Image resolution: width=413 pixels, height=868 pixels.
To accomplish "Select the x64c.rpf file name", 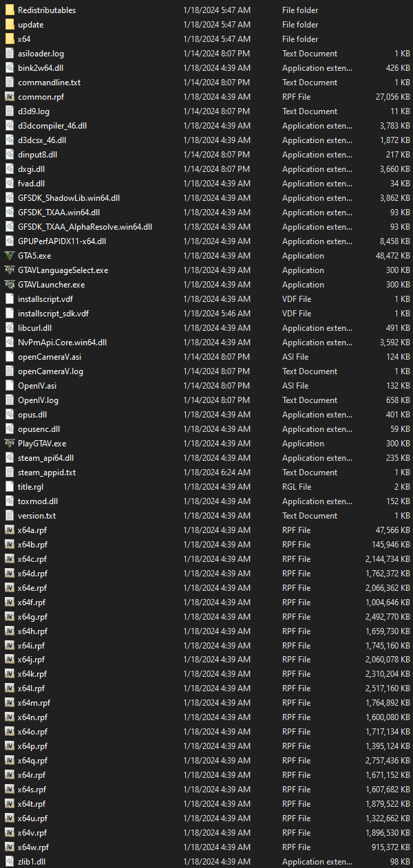I will (32, 559).
